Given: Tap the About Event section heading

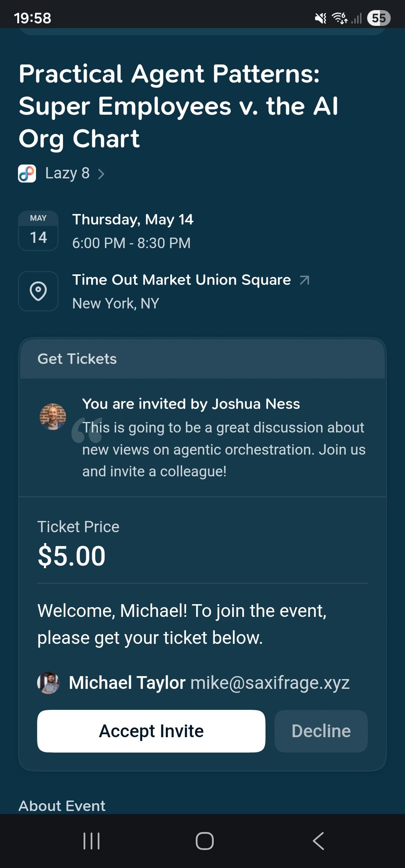Looking at the screenshot, I should (62, 806).
